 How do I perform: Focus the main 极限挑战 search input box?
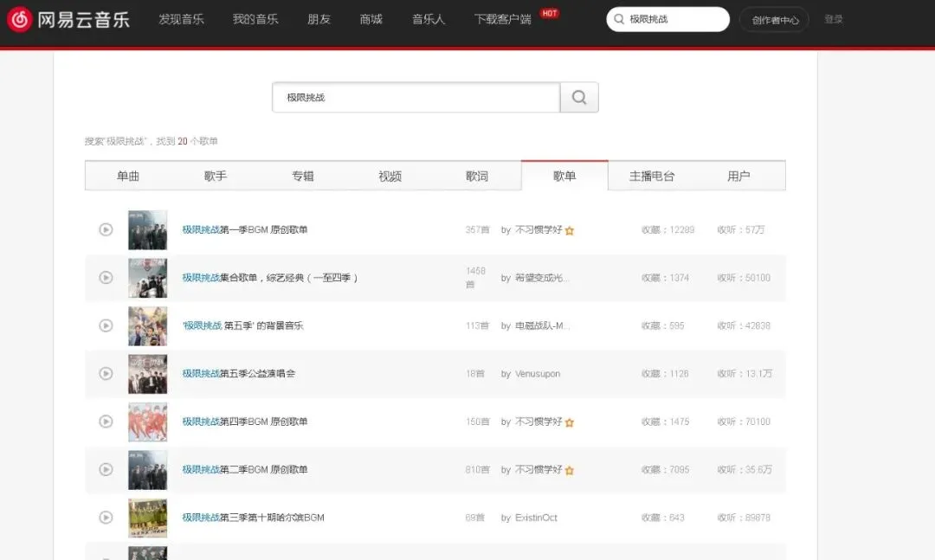[x=416, y=97]
